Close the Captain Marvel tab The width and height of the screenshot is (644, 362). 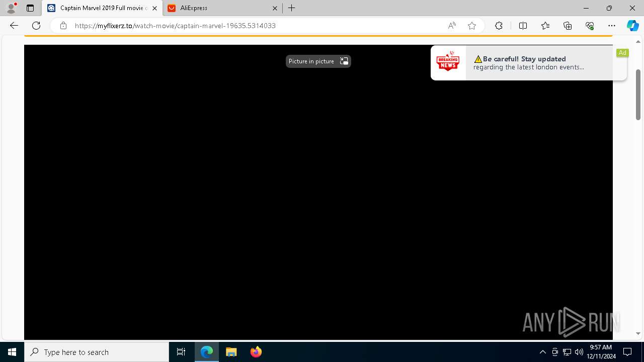point(154,8)
